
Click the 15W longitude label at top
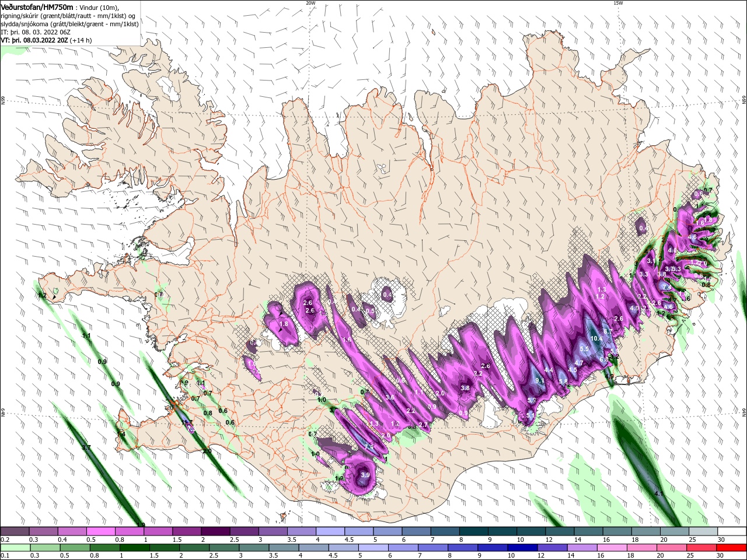point(618,3)
